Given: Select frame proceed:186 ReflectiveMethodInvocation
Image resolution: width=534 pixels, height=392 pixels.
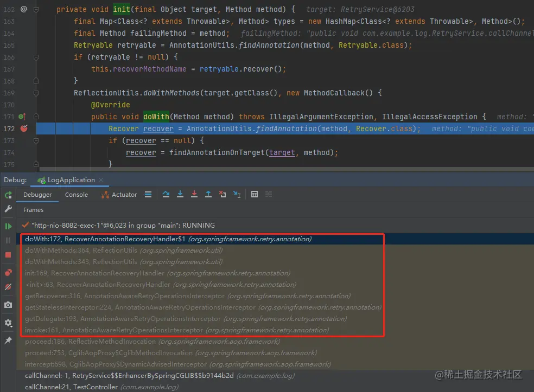Looking at the screenshot, I should 275,341.
